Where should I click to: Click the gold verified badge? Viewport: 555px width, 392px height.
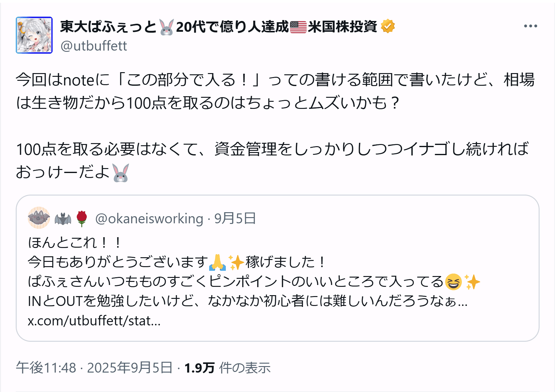tap(388, 26)
